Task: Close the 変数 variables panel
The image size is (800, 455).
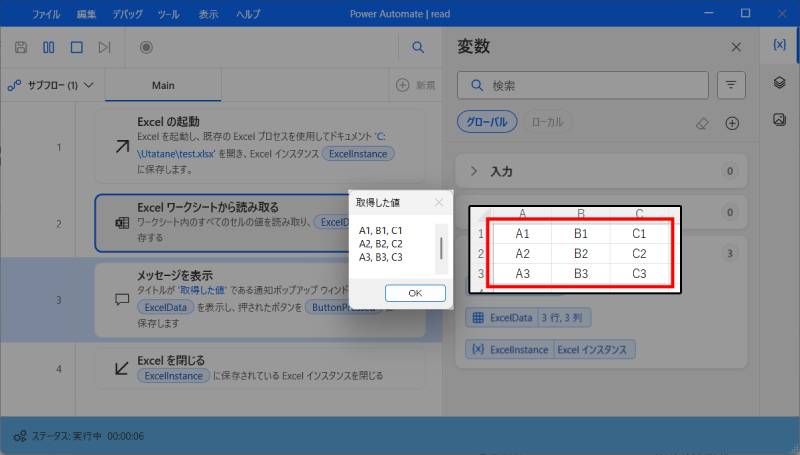Action: (x=736, y=47)
